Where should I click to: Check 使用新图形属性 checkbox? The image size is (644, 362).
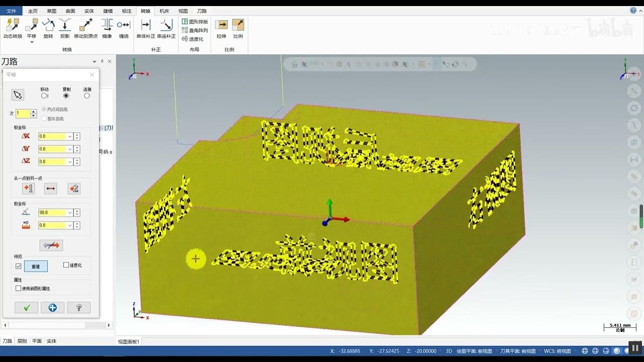click(19, 289)
